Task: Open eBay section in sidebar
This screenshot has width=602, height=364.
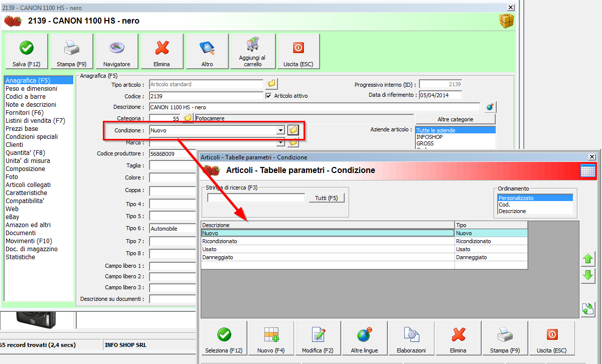Action: click(12, 217)
